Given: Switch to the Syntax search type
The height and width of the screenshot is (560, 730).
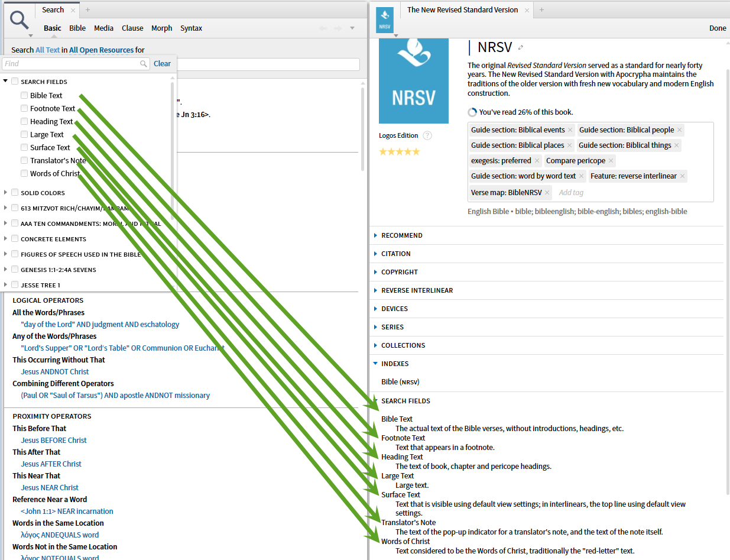Looking at the screenshot, I should point(191,28).
